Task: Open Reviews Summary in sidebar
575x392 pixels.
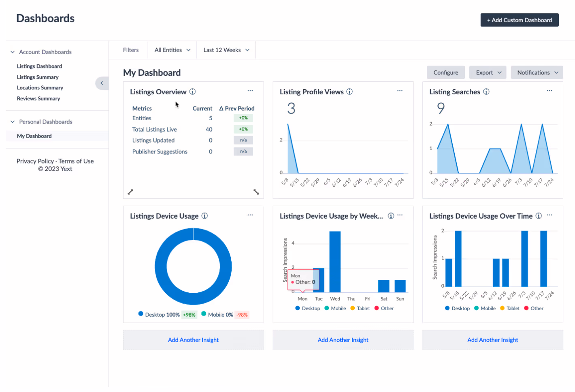Action: click(x=38, y=98)
